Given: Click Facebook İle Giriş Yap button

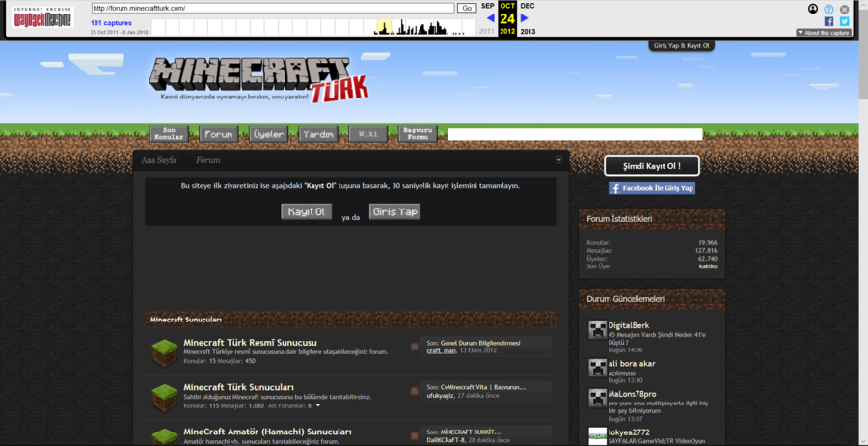Looking at the screenshot, I should click(652, 188).
